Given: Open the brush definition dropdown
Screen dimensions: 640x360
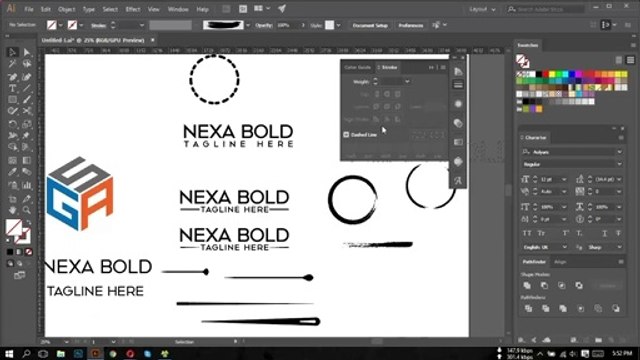Looking at the screenshot, I should (x=248, y=25).
